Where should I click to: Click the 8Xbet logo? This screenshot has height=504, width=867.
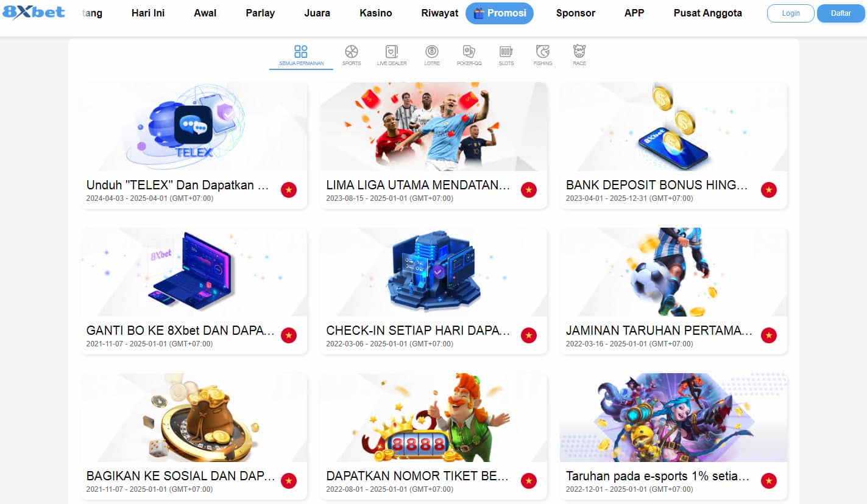pyautogui.click(x=34, y=12)
